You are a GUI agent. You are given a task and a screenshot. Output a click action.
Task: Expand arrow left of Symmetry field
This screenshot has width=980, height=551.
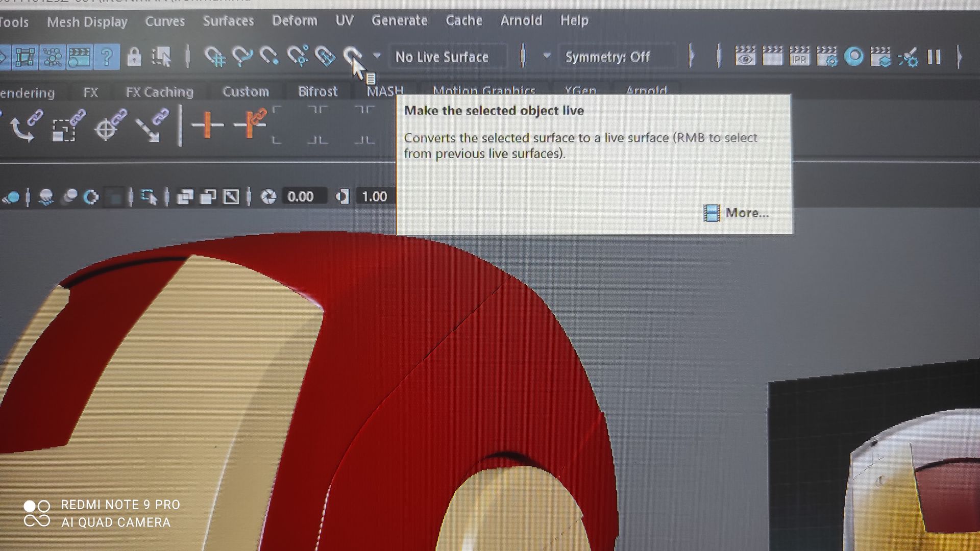(x=547, y=56)
